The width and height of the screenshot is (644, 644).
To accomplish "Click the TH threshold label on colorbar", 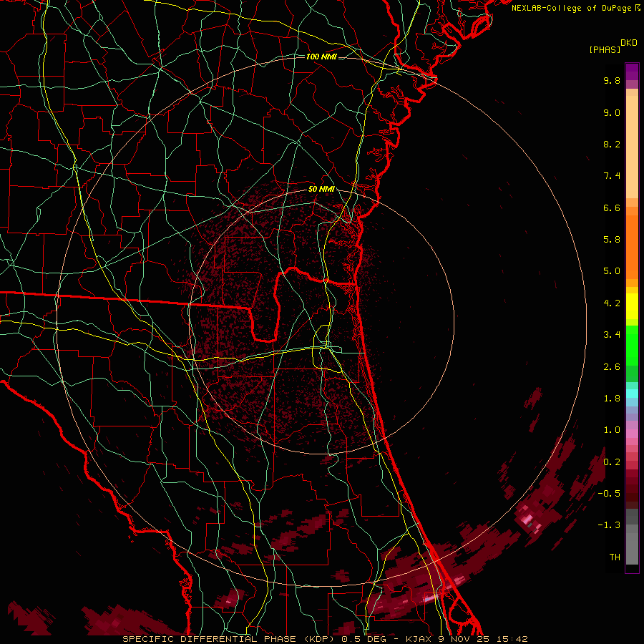I will [615, 557].
